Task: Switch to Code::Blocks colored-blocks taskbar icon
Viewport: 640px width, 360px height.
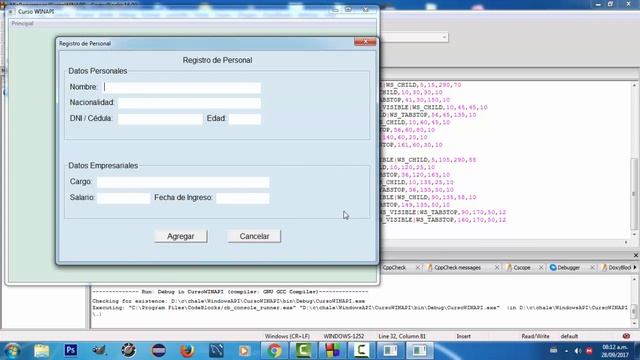Action: pyautogui.click(x=333, y=351)
